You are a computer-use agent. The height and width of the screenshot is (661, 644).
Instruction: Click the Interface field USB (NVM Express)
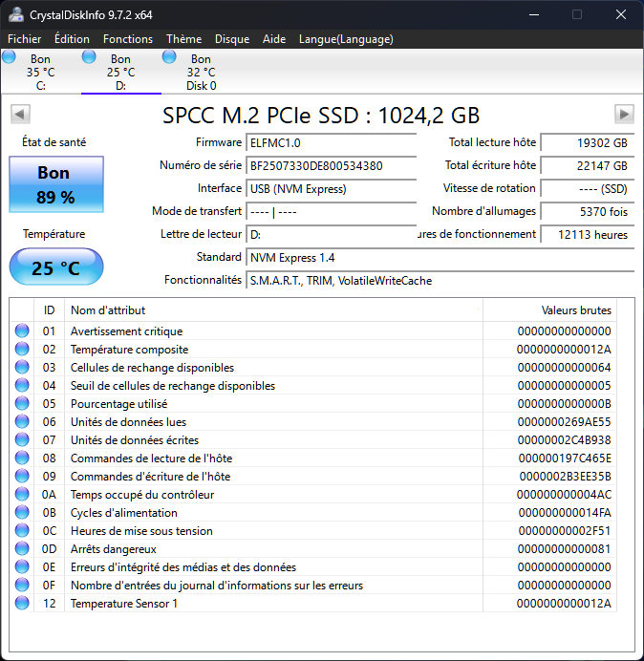pyautogui.click(x=331, y=188)
